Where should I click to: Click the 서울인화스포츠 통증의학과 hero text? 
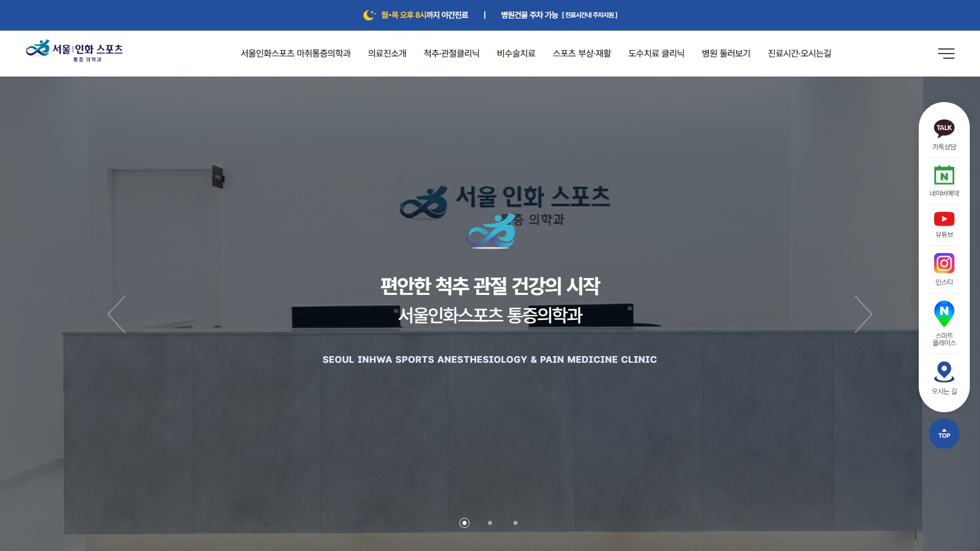(x=490, y=315)
